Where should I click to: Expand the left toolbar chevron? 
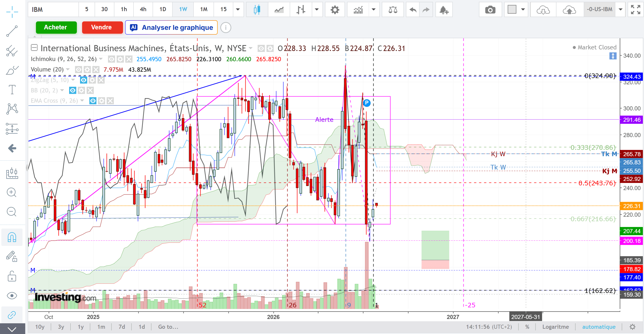(x=12, y=329)
